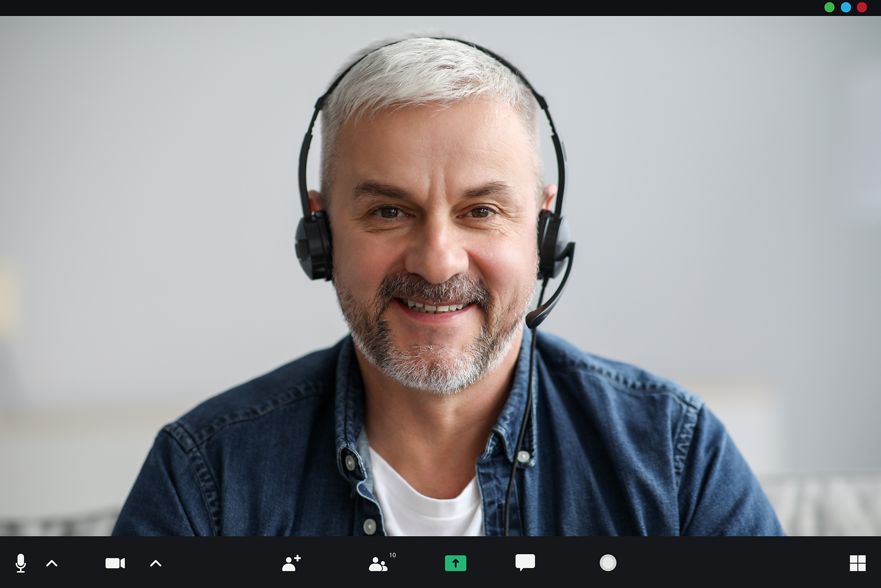This screenshot has width=881, height=588.
Task: Click the dark title bar at top
Action: pyautogui.click(x=396, y=7)
